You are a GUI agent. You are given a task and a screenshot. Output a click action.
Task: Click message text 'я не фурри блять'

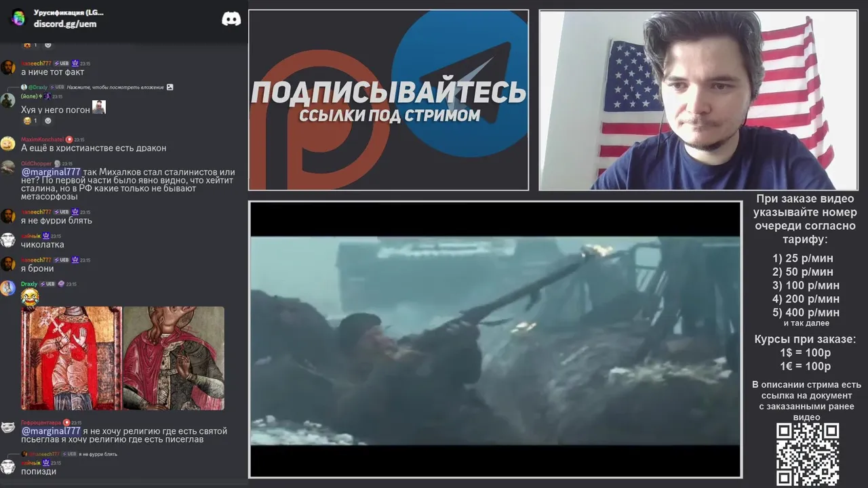pyautogui.click(x=56, y=220)
